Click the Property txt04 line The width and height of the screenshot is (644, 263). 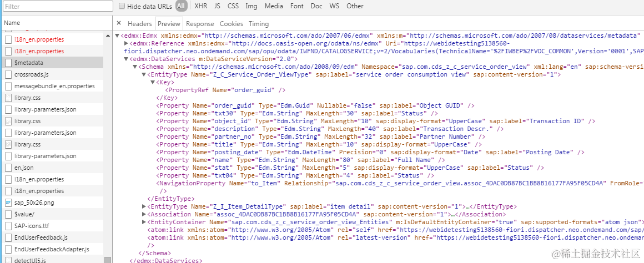tap(295, 175)
